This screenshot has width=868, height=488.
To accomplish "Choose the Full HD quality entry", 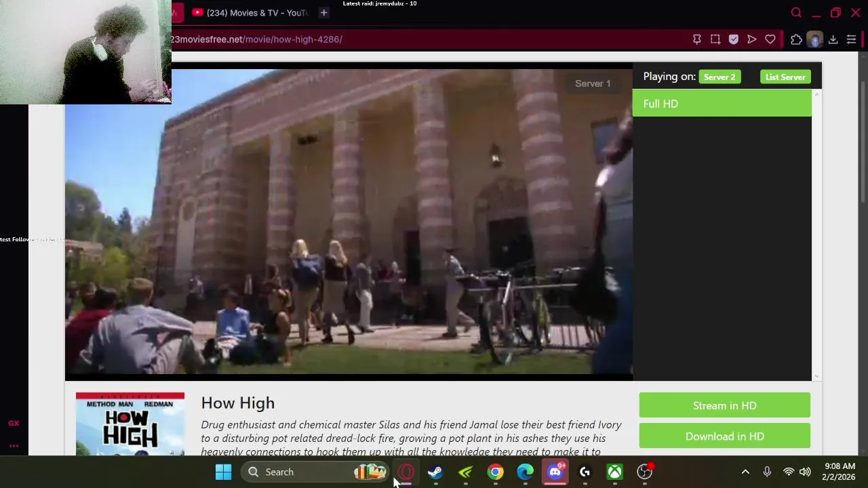I will pyautogui.click(x=722, y=104).
